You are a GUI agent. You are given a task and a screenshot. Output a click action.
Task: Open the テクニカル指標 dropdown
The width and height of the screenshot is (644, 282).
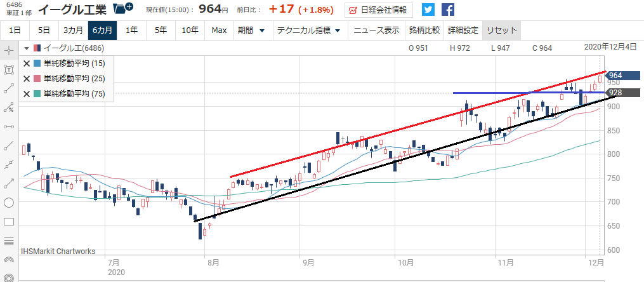pyautogui.click(x=309, y=30)
